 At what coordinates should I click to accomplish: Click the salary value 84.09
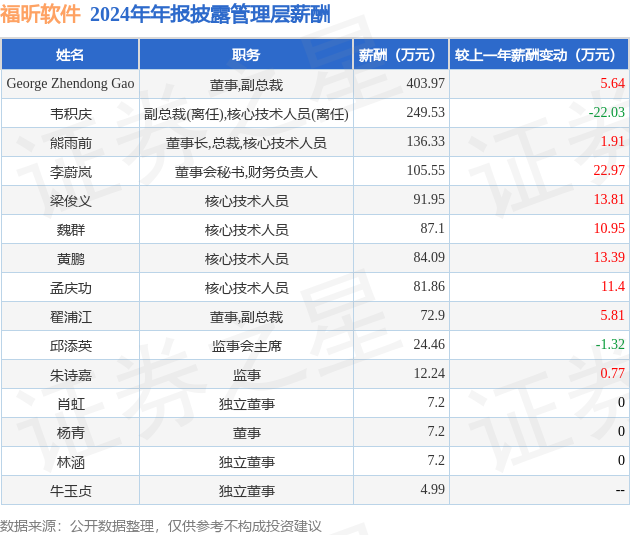pyautogui.click(x=429, y=257)
